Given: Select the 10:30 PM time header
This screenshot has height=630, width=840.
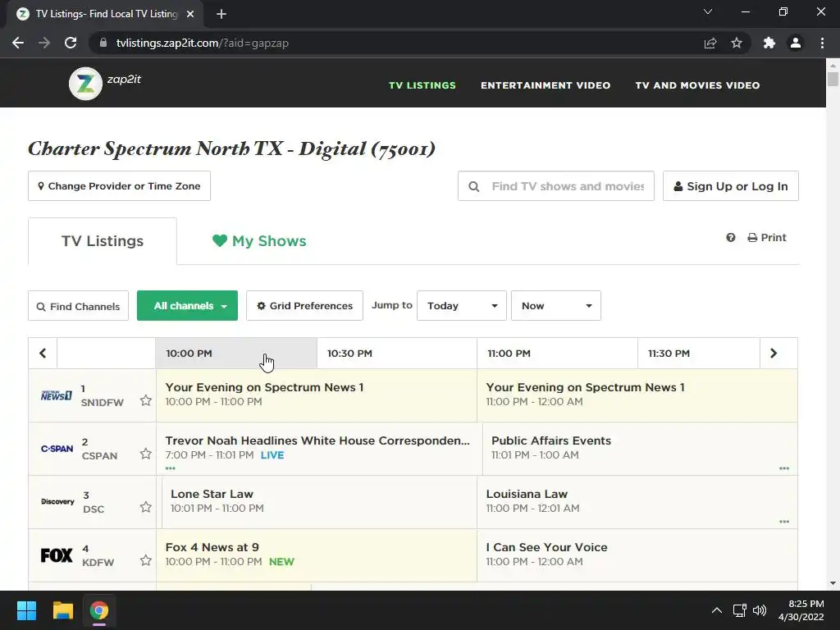Looking at the screenshot, I should (x=397, y=353).
